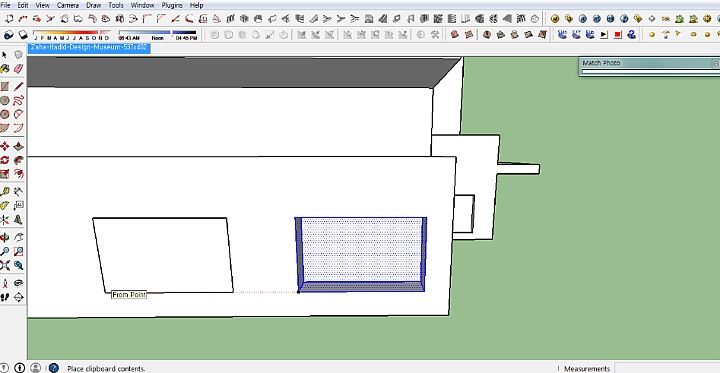Click the status bar help question icon
This screenshot has width=720, height=373.
click(x=54, y=368)
